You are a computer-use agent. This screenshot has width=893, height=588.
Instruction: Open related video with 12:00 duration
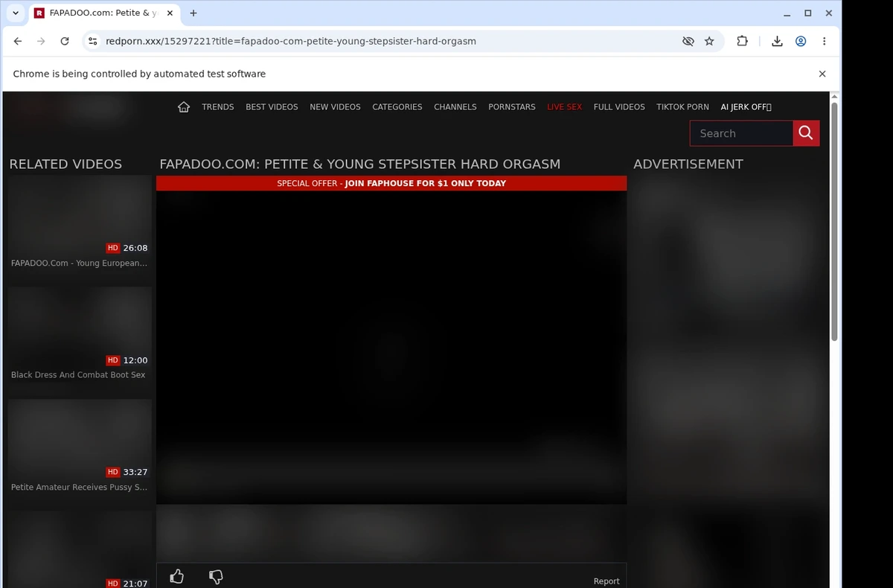[x=80, y=327]
